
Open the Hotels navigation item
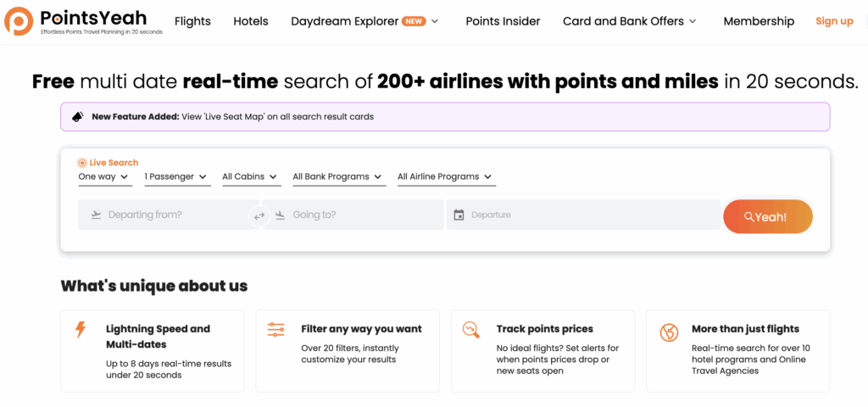250,21
